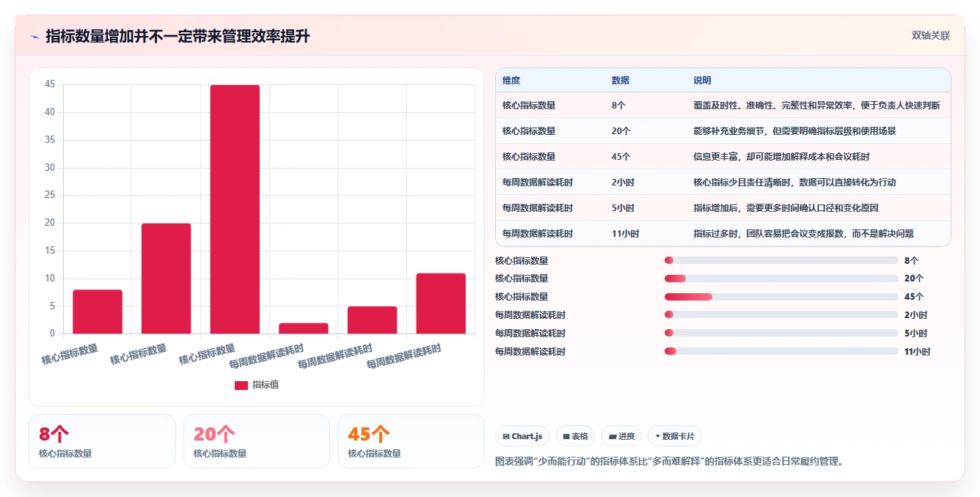Open the orange 45个 data card

tap(411, 441)
